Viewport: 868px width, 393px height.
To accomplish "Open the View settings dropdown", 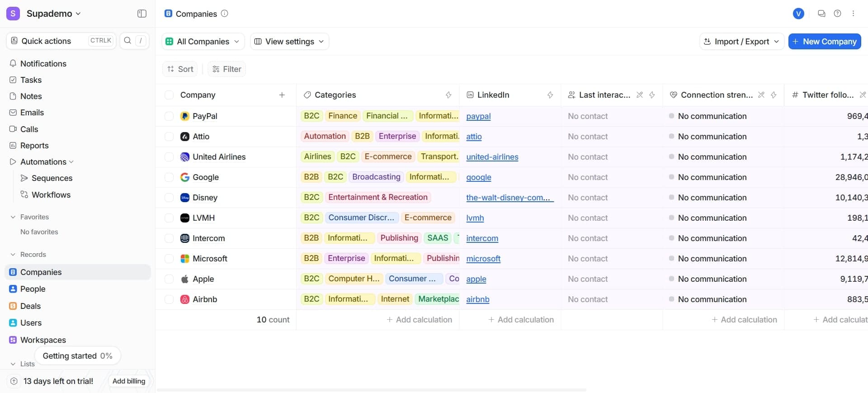I will click(289, 42).
